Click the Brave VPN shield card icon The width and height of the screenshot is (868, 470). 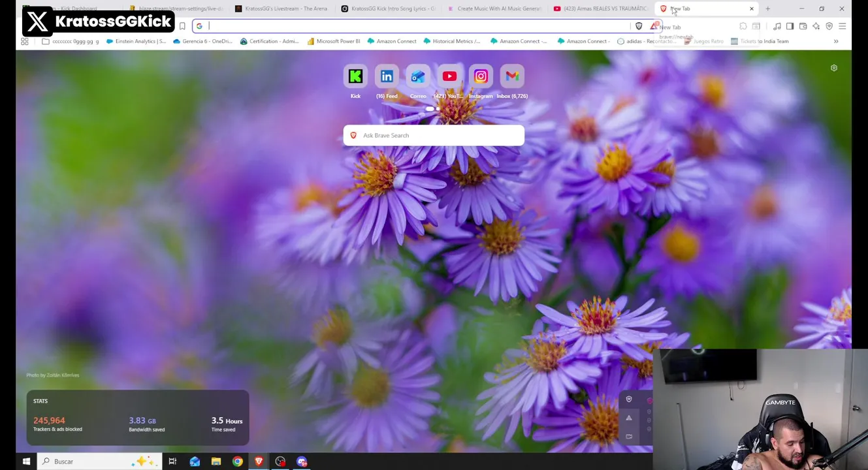(x=629, y=399)
